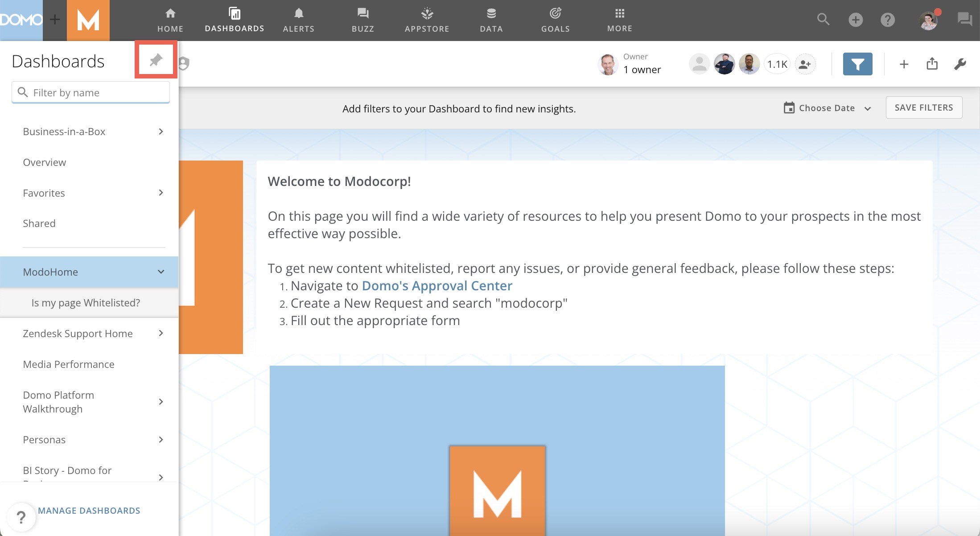Go to Home in top navigation
The image size is (980, 536).
[x=170, y=21]
